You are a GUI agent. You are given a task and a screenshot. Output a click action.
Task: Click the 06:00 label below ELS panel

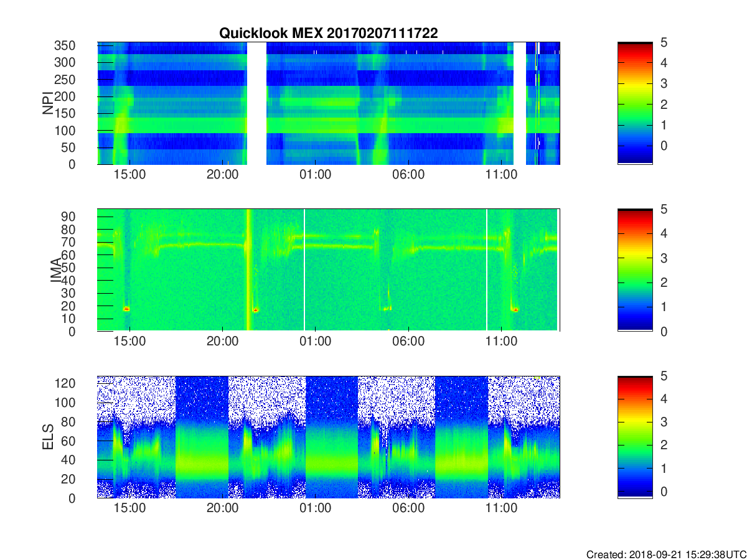point(408,508)
